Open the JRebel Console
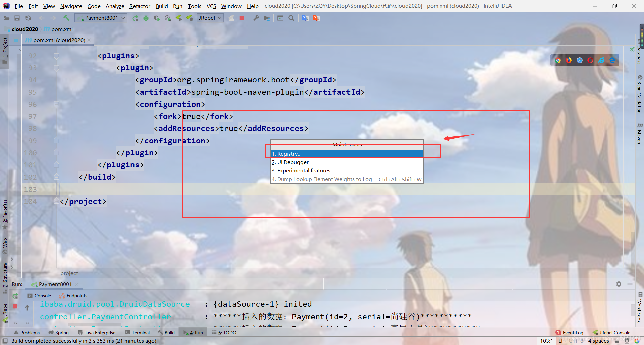 coord(611,333)
